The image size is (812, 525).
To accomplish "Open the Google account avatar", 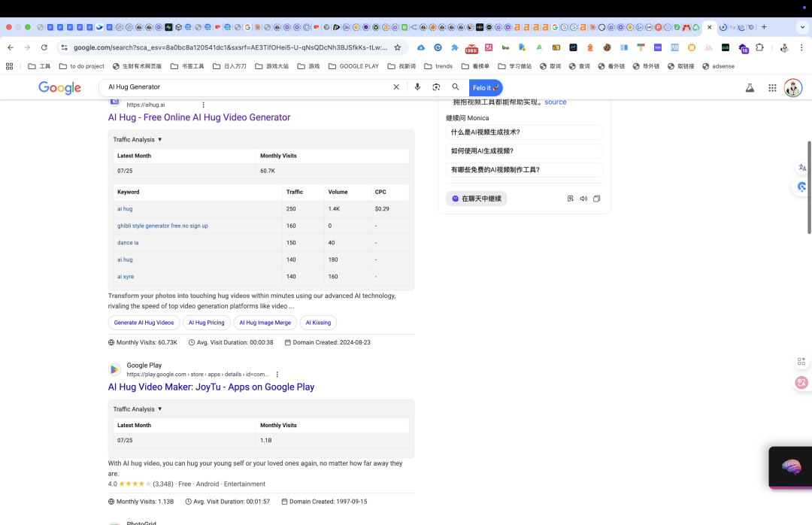I will pos(793,88).
